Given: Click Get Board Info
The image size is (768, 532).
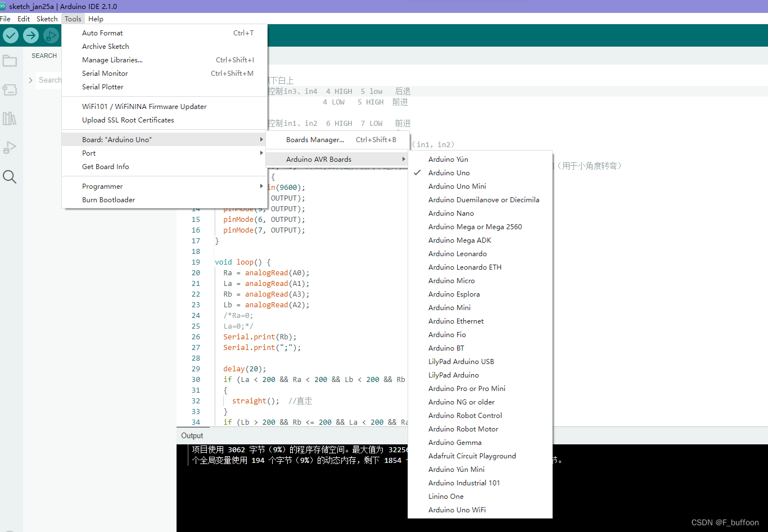Looking at the screenshot, I should pyautogui.click(x=164, y=166).
